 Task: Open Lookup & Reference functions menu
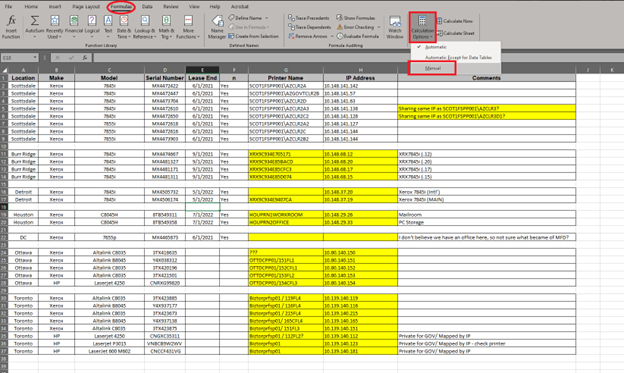pyautogui.click(x=144, y=27)
